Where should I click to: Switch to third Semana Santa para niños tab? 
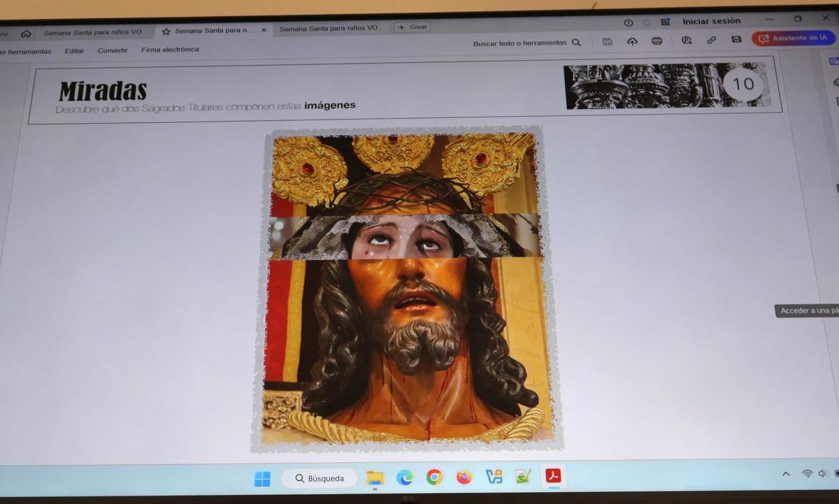point(332,29)
